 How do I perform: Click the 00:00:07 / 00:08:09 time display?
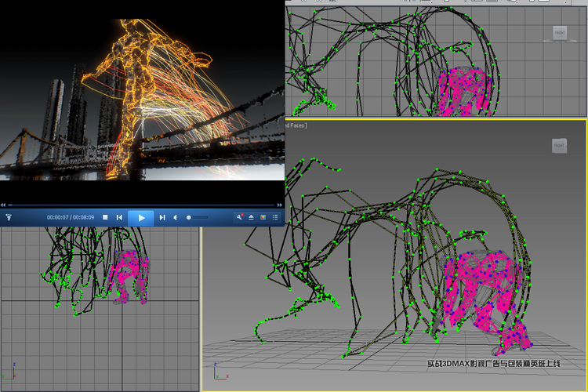[x=71, y=218]
